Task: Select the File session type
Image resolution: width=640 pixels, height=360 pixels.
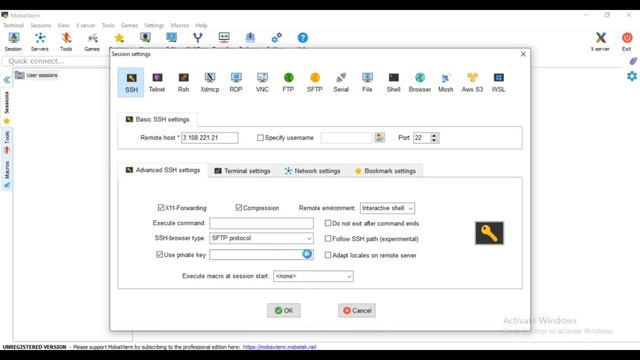Action: [367, 82]
